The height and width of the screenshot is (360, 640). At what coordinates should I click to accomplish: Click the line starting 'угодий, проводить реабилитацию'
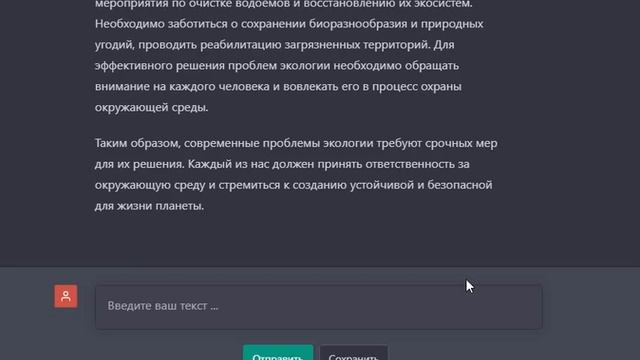[x=274, y=44]
